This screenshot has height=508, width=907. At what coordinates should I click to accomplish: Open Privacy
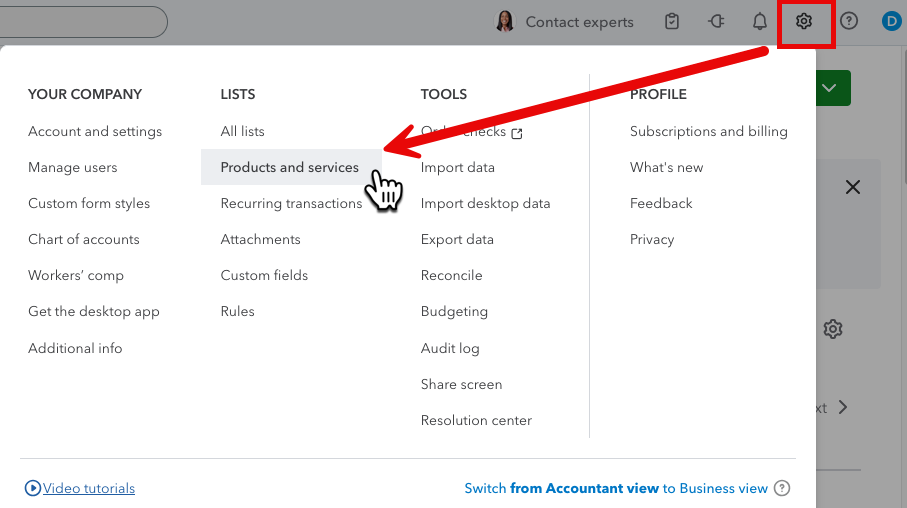(x=652, y=240)
